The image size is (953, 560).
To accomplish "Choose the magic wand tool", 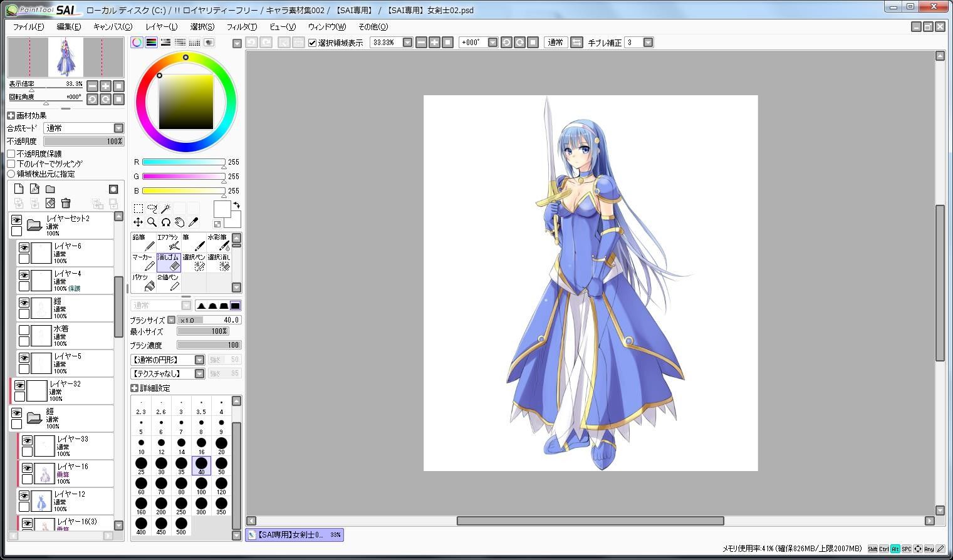I will pyautogui.click(x=166, y=208).
